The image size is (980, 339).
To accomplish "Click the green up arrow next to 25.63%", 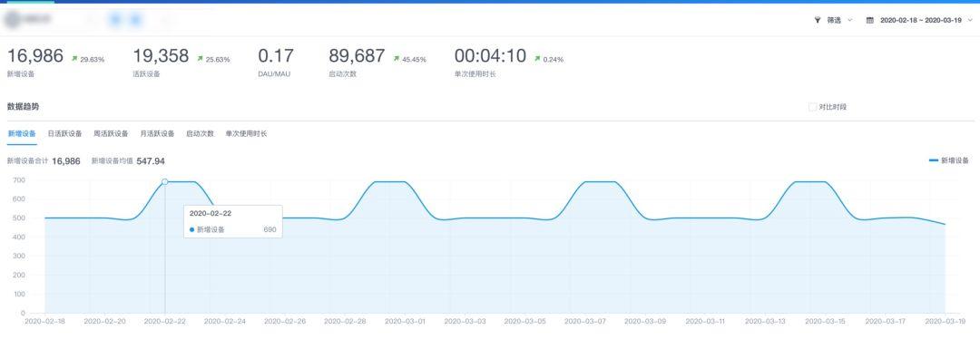I will tap(200, 59).
